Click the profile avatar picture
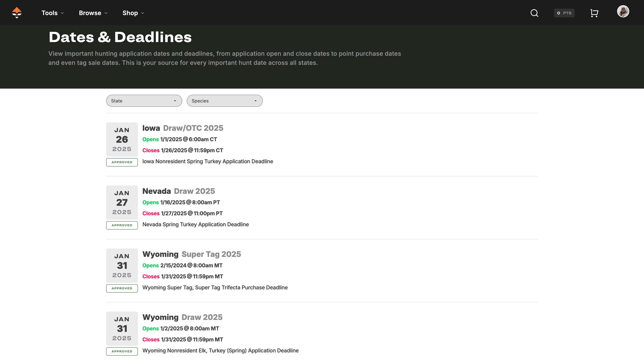The image size is (644, 362). pyautogui.click(x=623, y=12)
